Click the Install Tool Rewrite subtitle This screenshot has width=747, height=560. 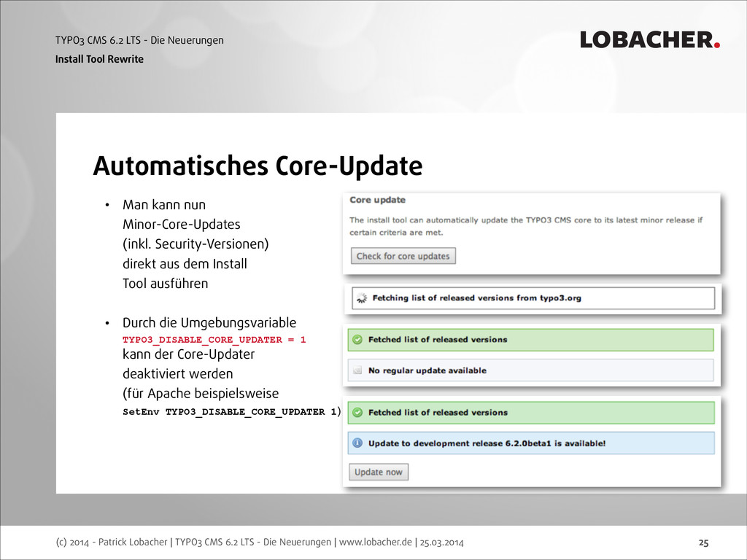pos(99,59)
